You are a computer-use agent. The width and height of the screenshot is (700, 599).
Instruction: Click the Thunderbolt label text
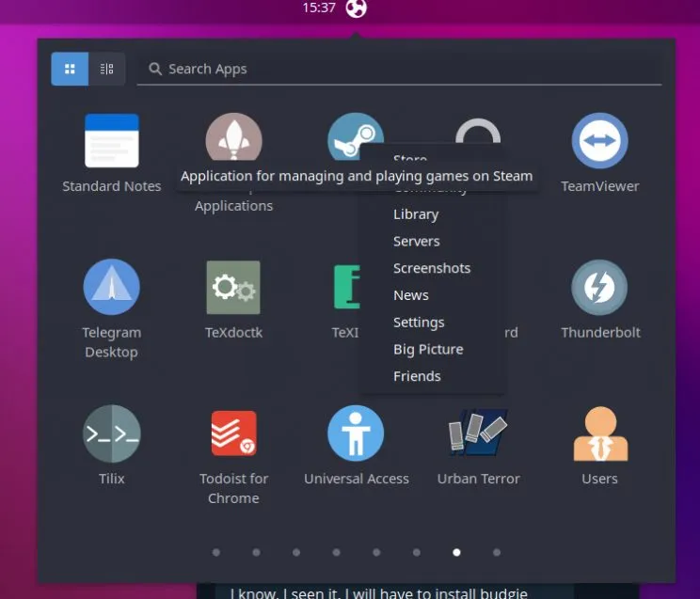pyautogui.click(x=600, y=333)
